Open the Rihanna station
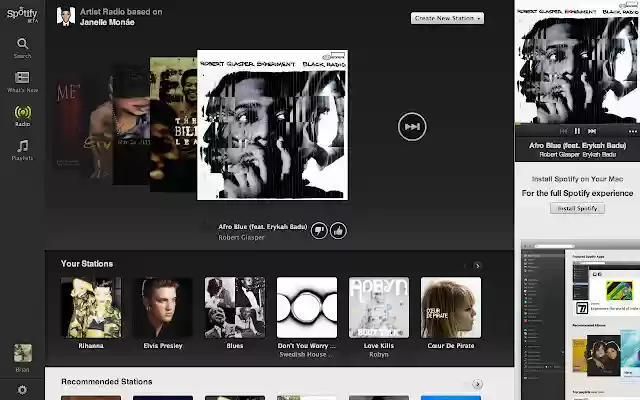This screenshot has width=640, height=400. point(91,308)
